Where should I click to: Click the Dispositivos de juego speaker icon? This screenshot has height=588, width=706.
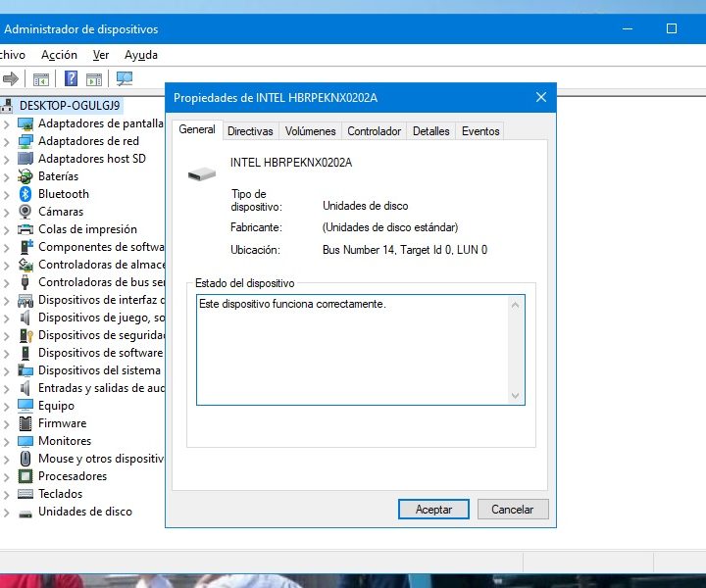[x=25, y=318]
